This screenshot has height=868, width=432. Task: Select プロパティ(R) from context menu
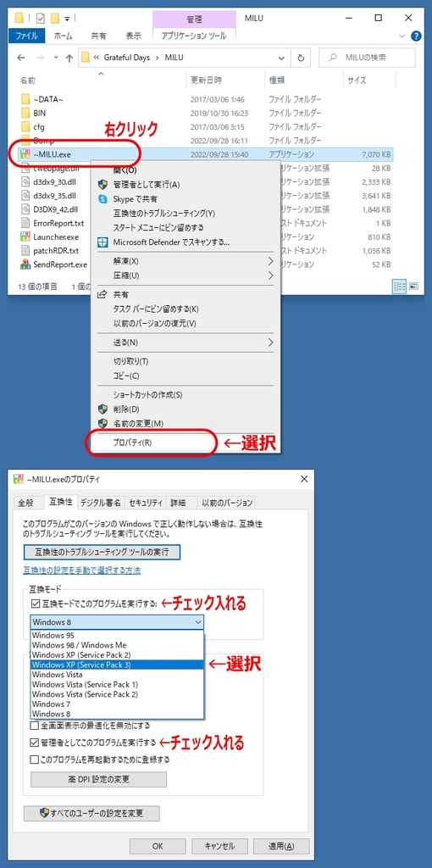[x=133, y=442]
